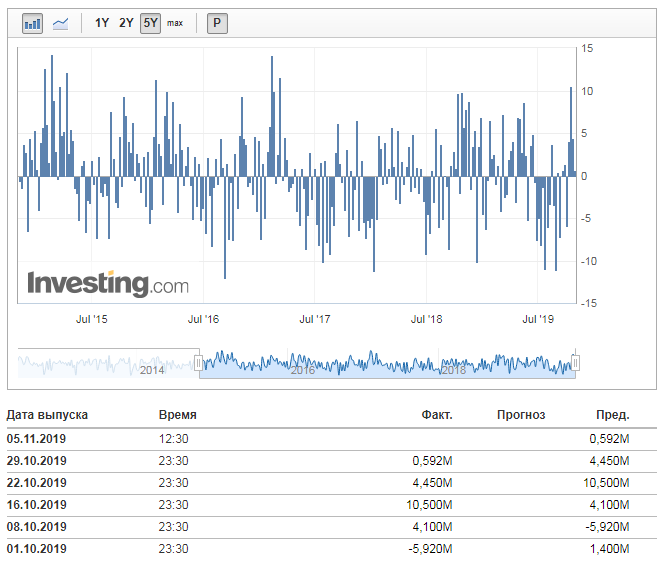This screenshot has width=672, height=563.
Task: Click the right range slider handle
Action: (575, 363)
